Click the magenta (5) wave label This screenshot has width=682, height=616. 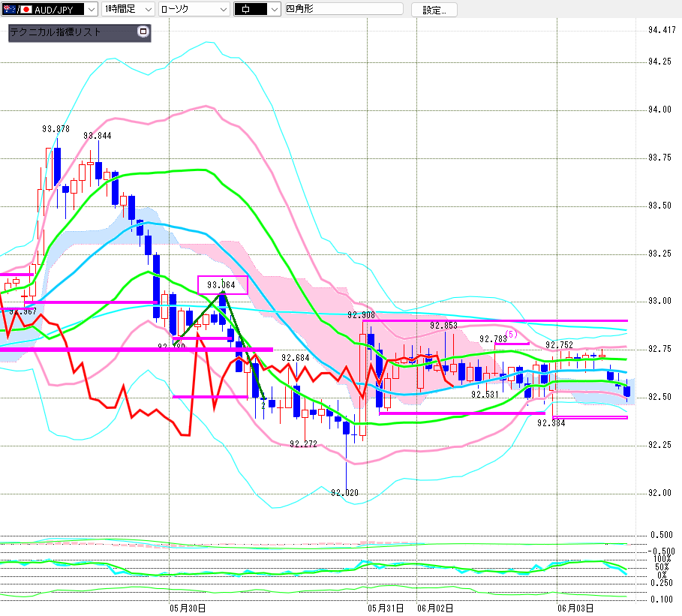tap(511, 334)
